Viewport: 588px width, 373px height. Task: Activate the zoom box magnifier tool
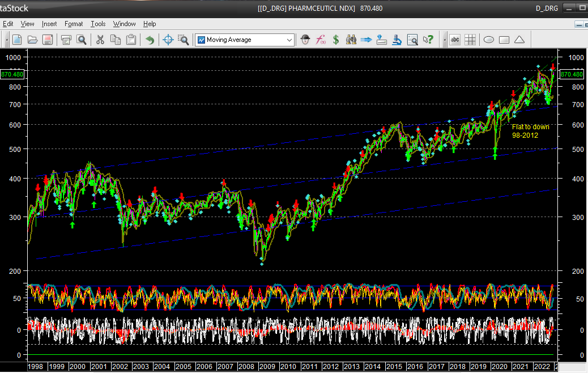click(183, 40)
